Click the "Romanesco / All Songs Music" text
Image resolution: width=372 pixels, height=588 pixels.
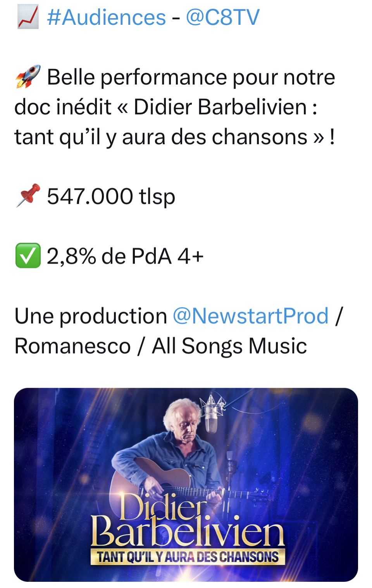(x=160, y=346)
